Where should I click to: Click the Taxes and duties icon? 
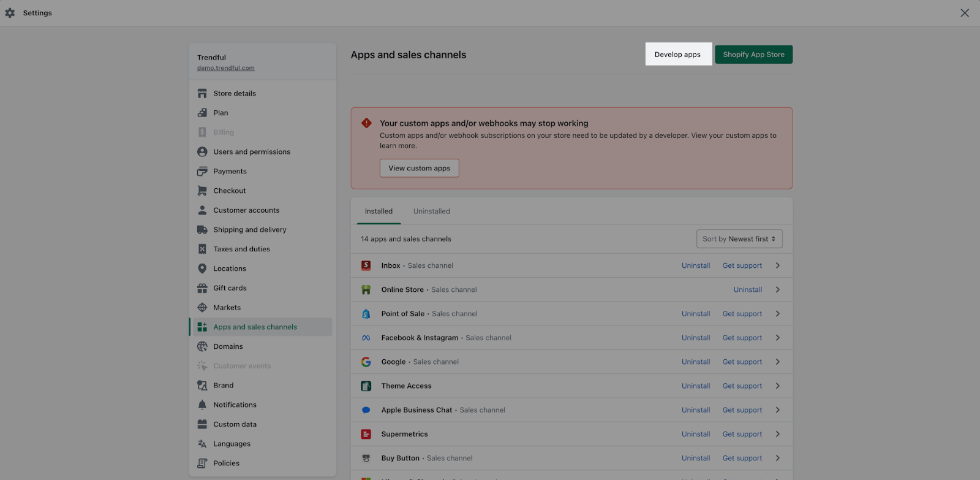(202, 249)
